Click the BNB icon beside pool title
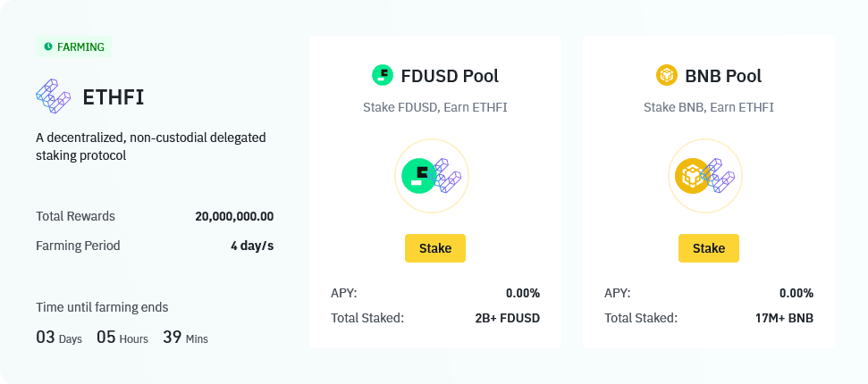 [667, 75]
